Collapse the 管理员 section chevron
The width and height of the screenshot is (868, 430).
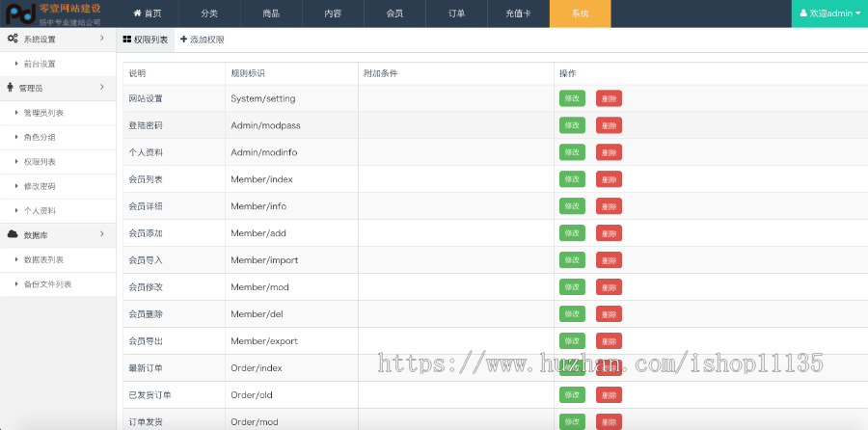[x=102, y=87]
